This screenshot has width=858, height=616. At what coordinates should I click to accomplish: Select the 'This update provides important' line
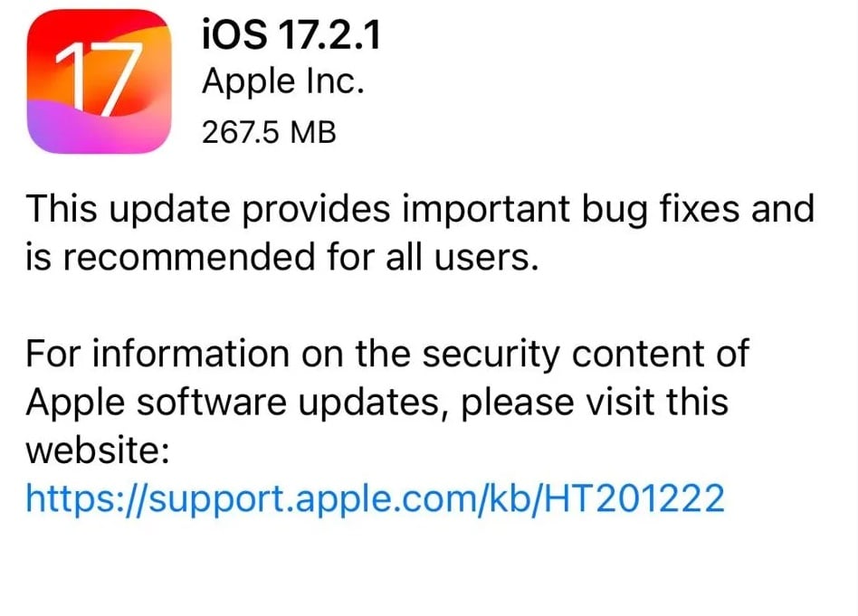(x=420, y=210)
